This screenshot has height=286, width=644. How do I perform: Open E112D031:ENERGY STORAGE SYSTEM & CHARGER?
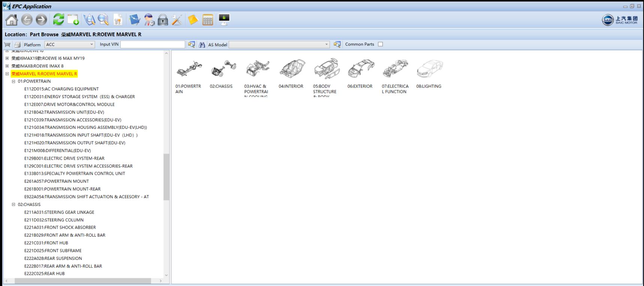[79, 97]
